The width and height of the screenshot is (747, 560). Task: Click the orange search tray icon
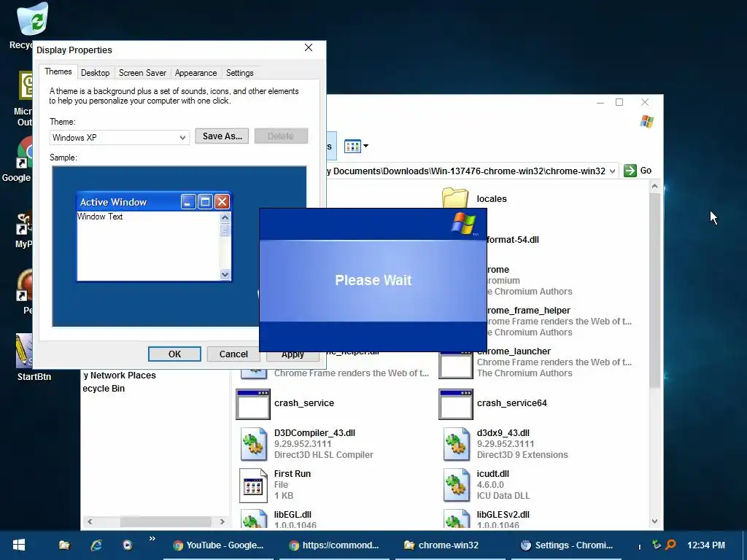tap(670, 544)
